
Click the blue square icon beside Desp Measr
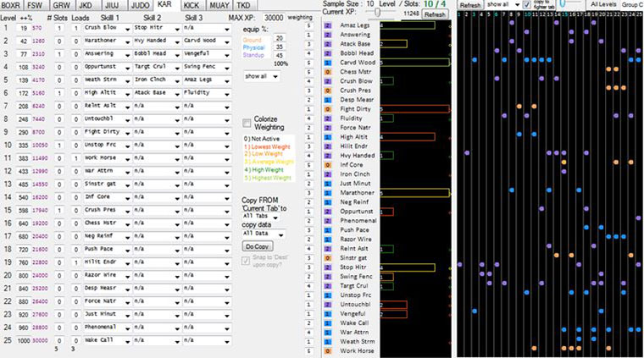pos(328,100)
